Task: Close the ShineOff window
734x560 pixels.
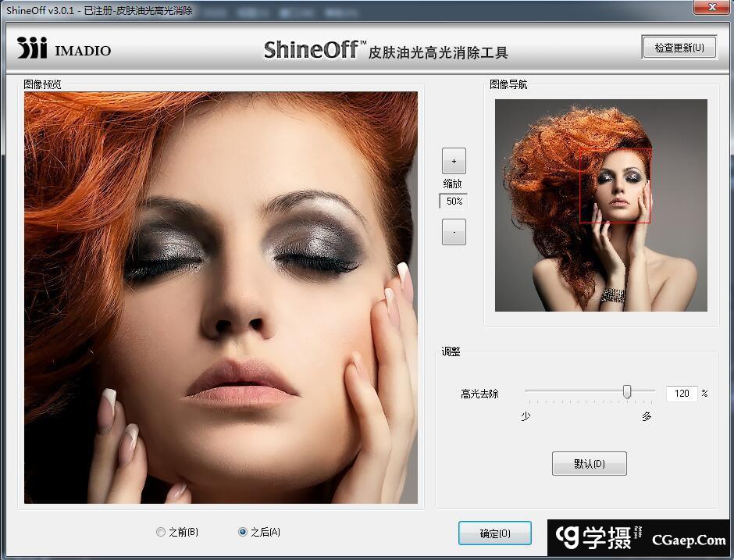Action: (x=711, y=7)
